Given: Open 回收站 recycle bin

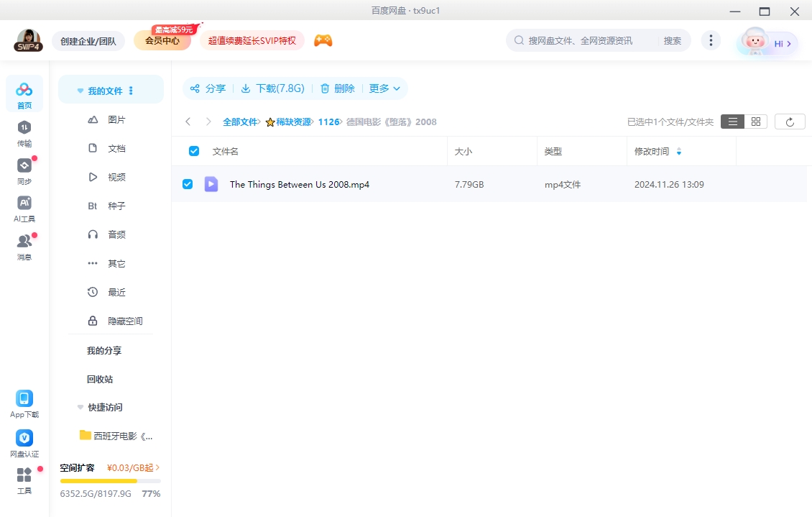Looking at the screenshot, I should click(x=100, y=379).
